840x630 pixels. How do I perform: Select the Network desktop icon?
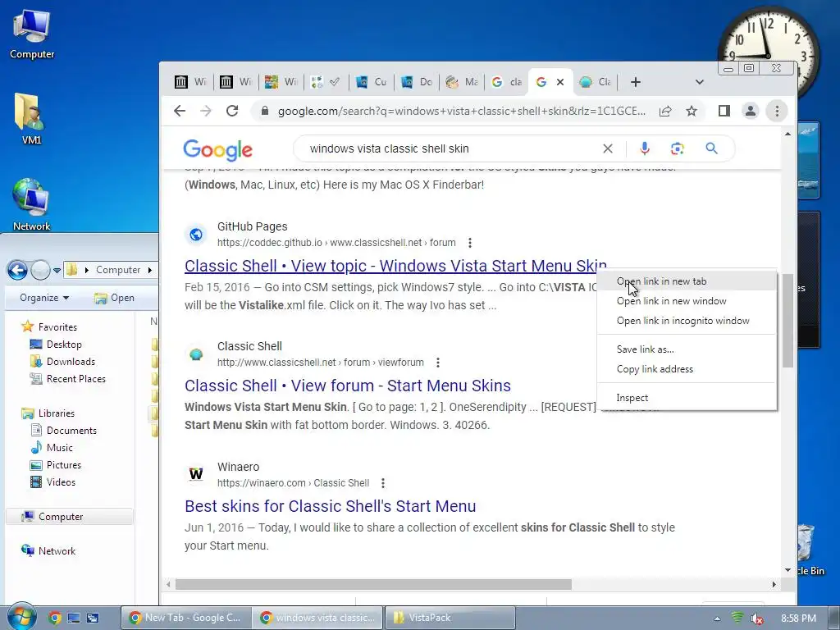31,204
